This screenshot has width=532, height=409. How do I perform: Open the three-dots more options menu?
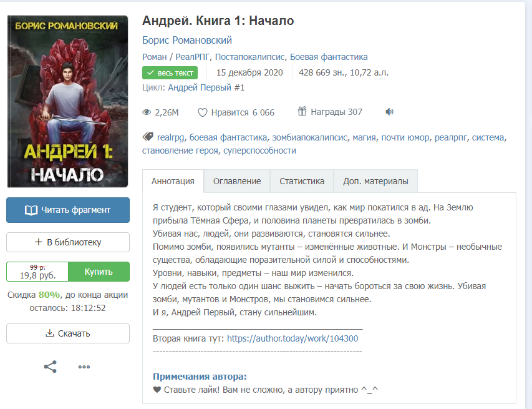84,367
